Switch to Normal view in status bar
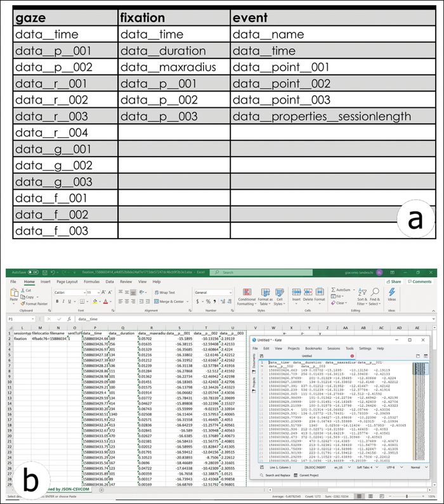Screen dimensions: 444x504 [x=360, y=496]
